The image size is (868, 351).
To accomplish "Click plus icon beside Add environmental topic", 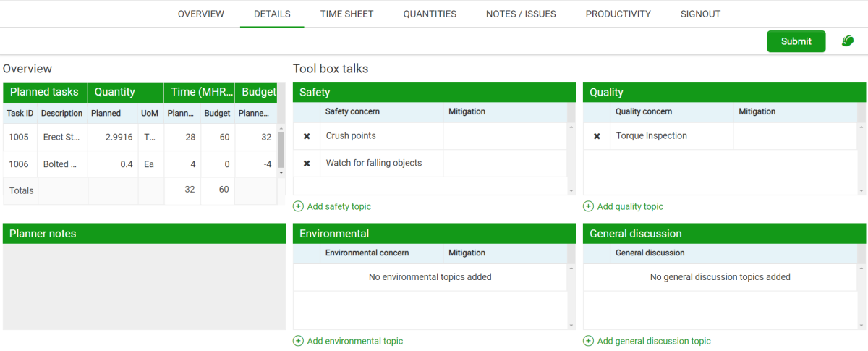I will tap(298, 341).
